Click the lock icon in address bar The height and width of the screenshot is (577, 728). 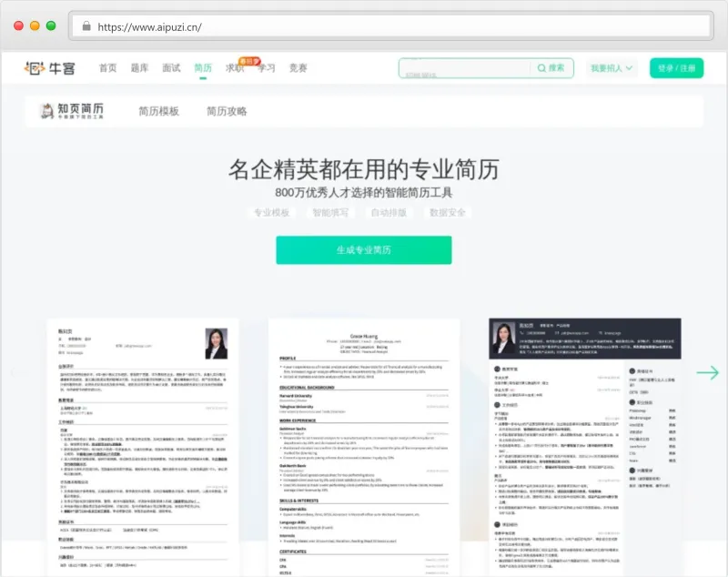click(86, 26)
